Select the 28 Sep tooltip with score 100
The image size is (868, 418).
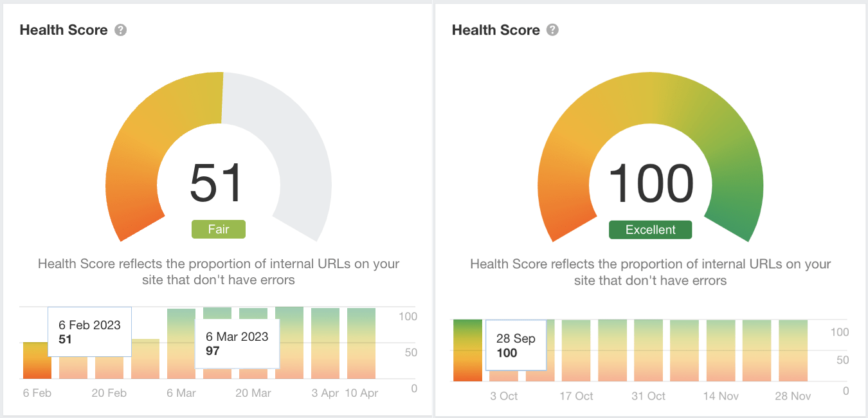(515, 345)
